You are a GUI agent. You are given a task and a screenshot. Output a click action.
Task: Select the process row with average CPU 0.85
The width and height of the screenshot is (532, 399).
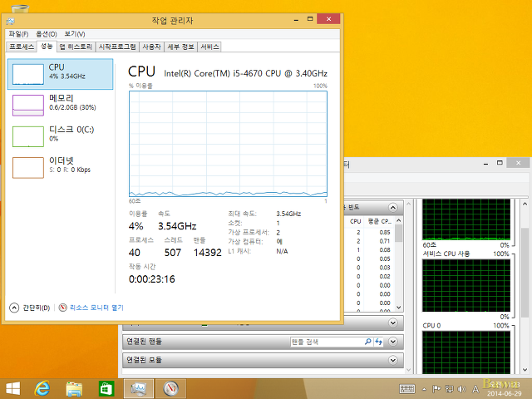(x=369, y=233)
